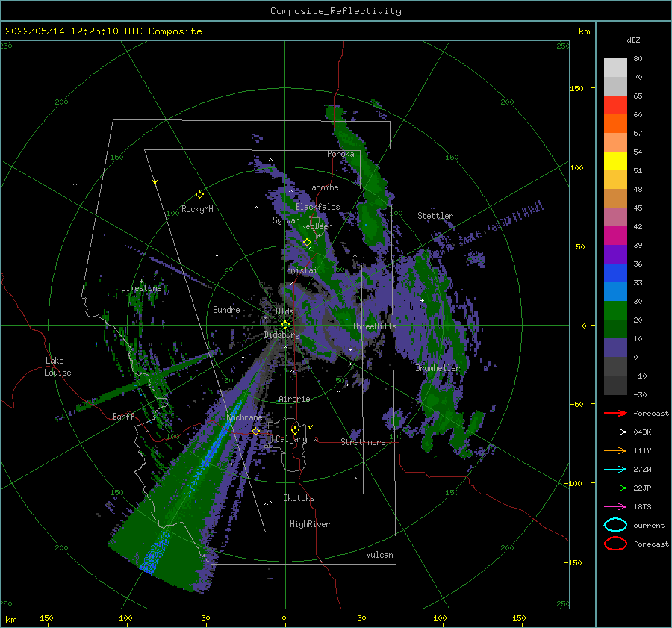Screen dimensions: 672x628
Task: Click the Stettler label
Action: 435,216
